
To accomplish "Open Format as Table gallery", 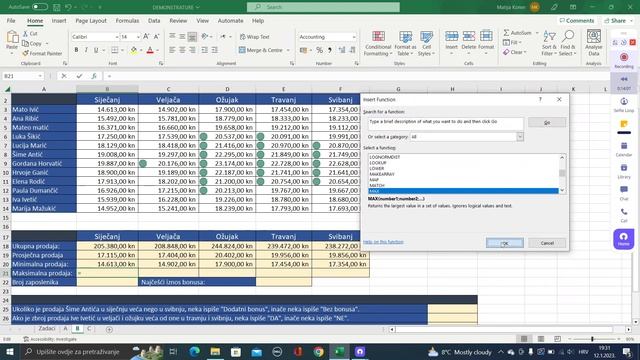I will pyautogui.click(x=405, y=43).
